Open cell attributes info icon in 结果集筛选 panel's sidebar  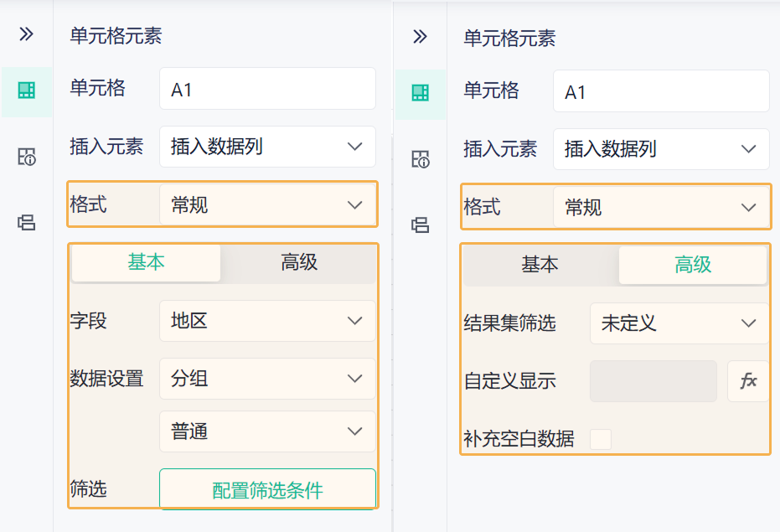coord(421,158)
